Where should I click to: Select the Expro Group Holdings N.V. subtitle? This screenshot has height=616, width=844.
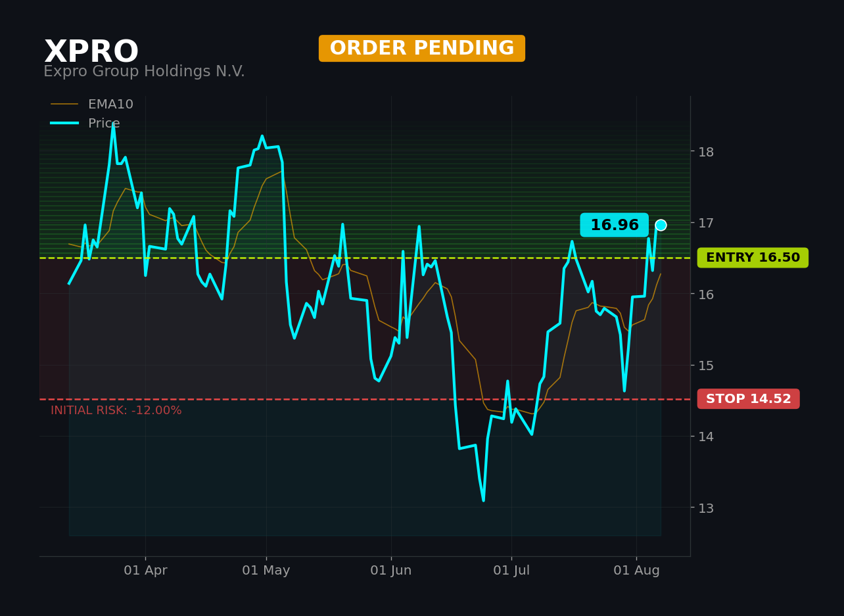144,72
